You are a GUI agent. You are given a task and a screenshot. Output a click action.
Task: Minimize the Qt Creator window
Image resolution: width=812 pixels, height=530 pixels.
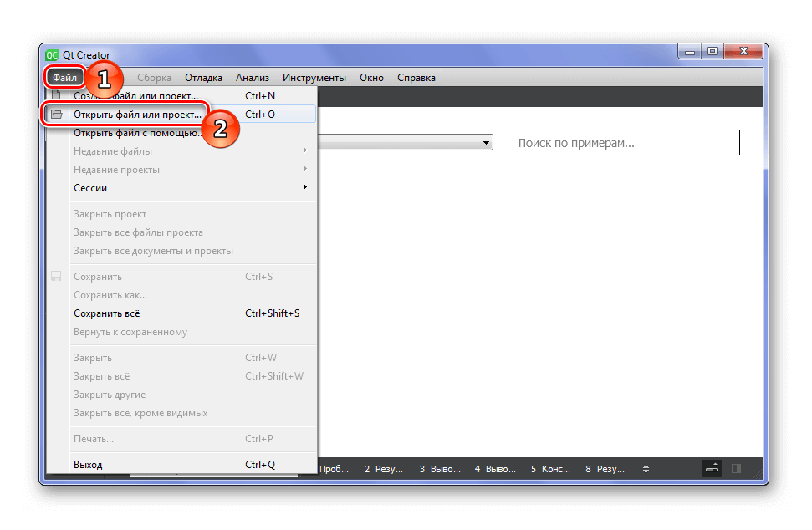pyautogui.click(x=690, y=52)
